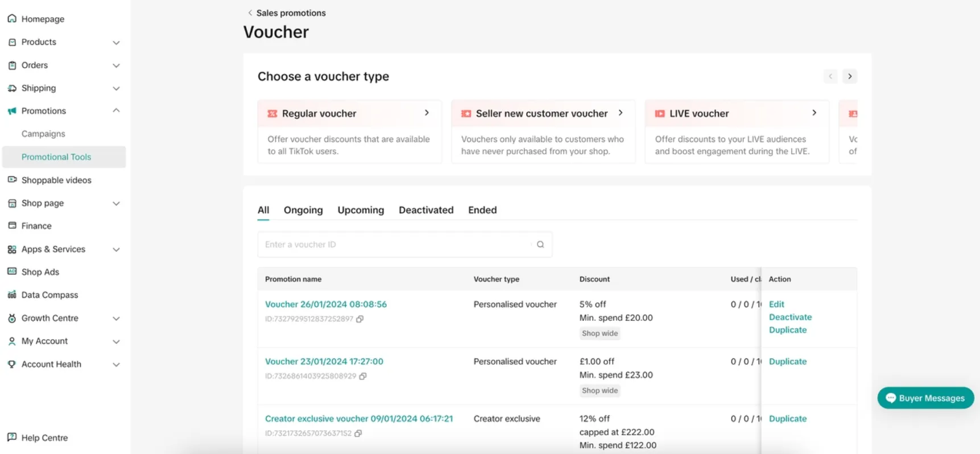Select Promotional Tools in sidebar

[64, 157]
